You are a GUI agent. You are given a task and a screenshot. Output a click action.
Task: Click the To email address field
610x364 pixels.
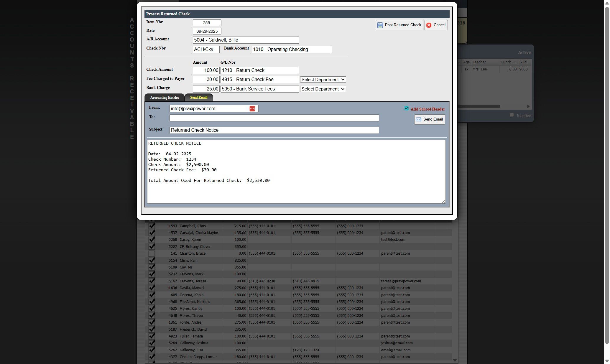274,118
